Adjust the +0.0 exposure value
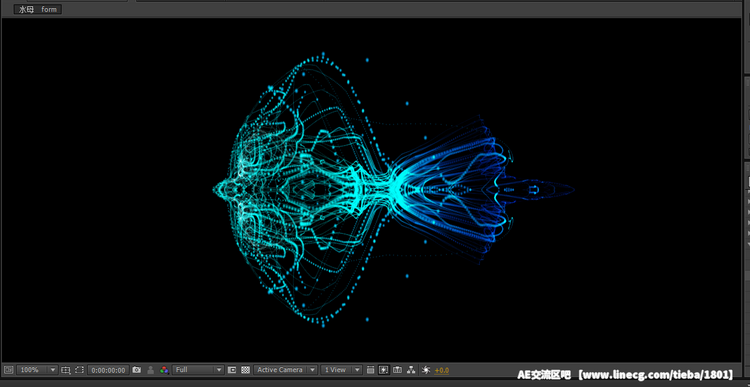The height and width of the screenshot is (387, 750). 441,370
